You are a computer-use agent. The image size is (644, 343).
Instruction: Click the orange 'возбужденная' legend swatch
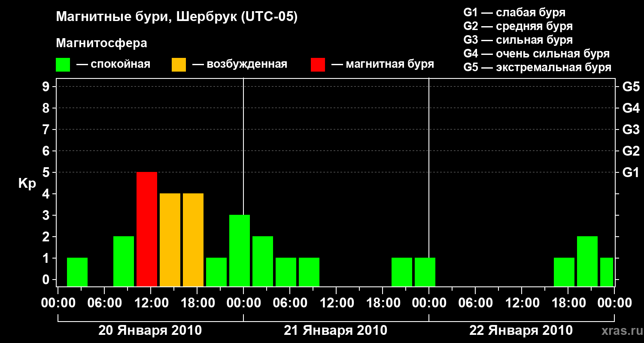(x=179, y=65)
